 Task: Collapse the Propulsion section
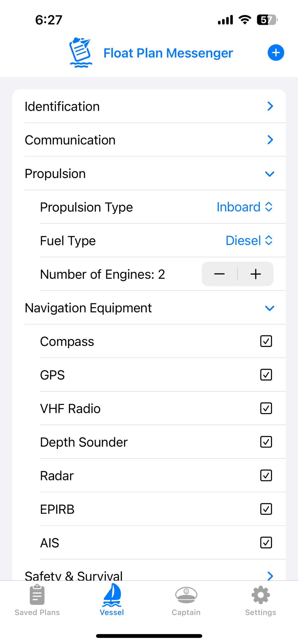tap(269, 174)
